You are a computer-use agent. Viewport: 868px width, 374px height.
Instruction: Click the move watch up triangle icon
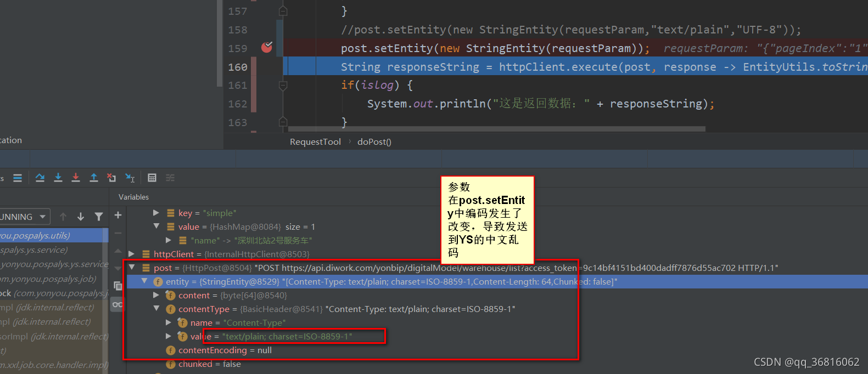tap(118, 251)
